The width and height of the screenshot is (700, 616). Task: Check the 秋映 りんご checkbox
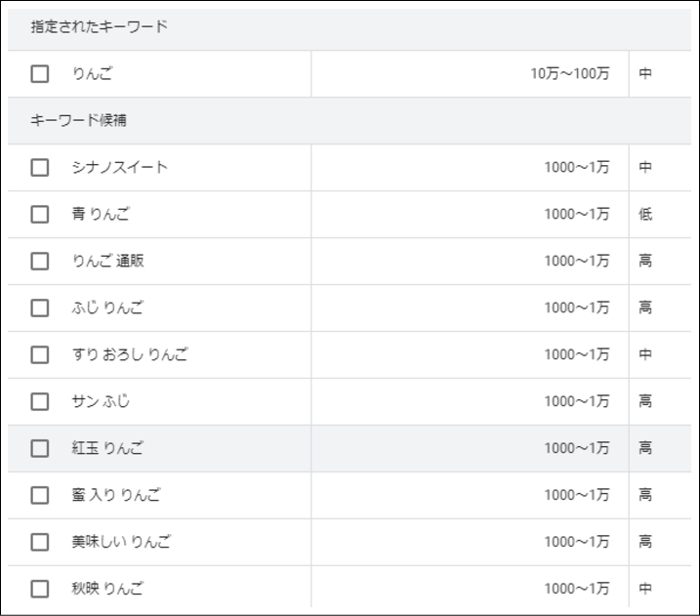click(x=40, y=589)
